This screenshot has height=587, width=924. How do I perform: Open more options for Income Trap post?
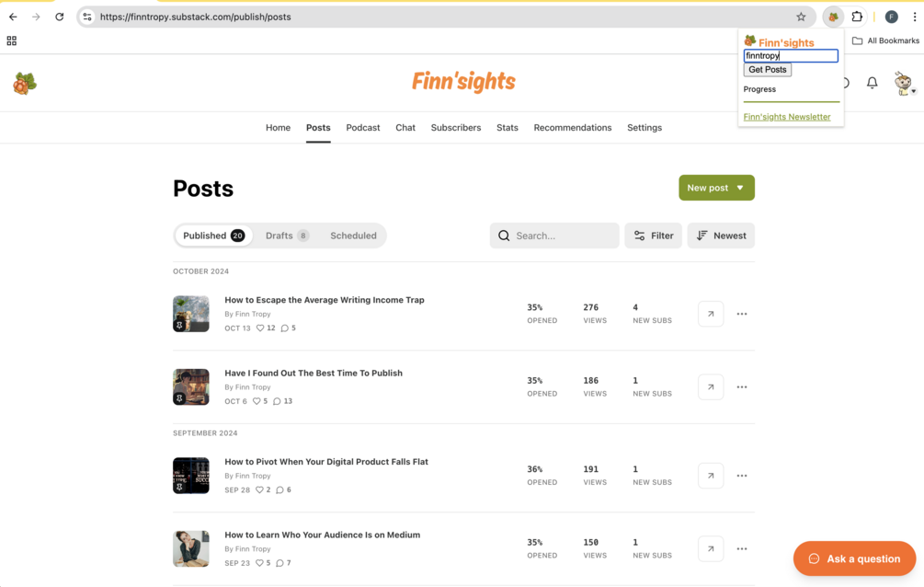pyautogui.click(x=742, y=314)
